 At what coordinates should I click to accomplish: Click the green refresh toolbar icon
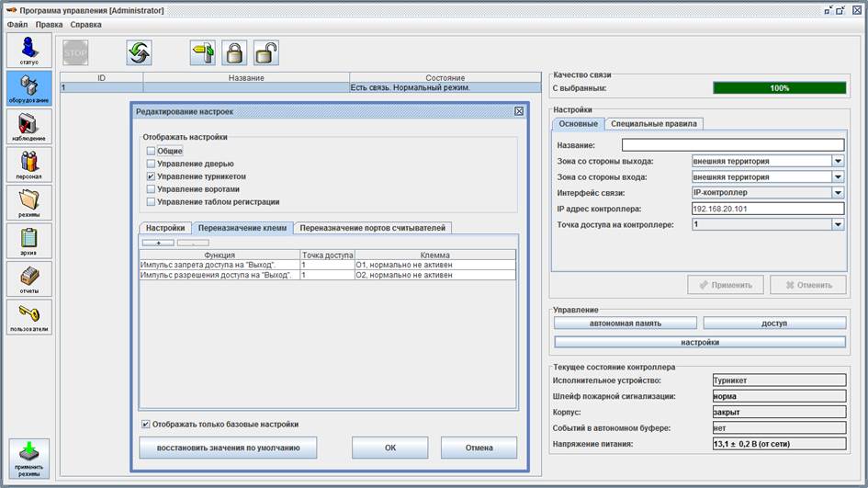coord(139,52)
